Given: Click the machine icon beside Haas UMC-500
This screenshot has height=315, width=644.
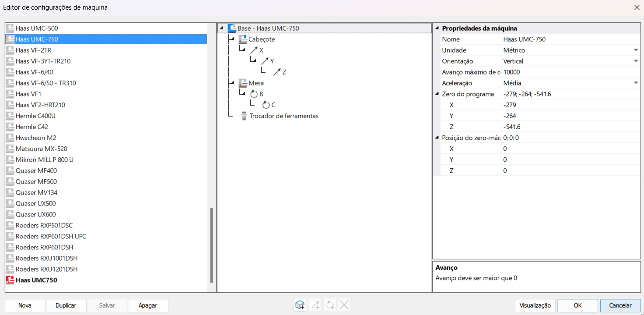Looking at the screenshot, I should tap(10, 28).
